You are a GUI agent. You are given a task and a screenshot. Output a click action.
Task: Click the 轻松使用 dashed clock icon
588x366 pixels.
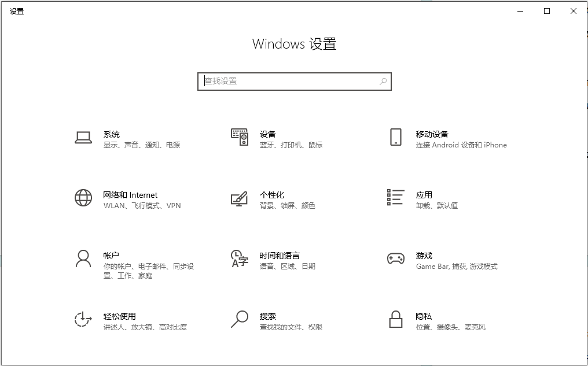click(83, 319)
